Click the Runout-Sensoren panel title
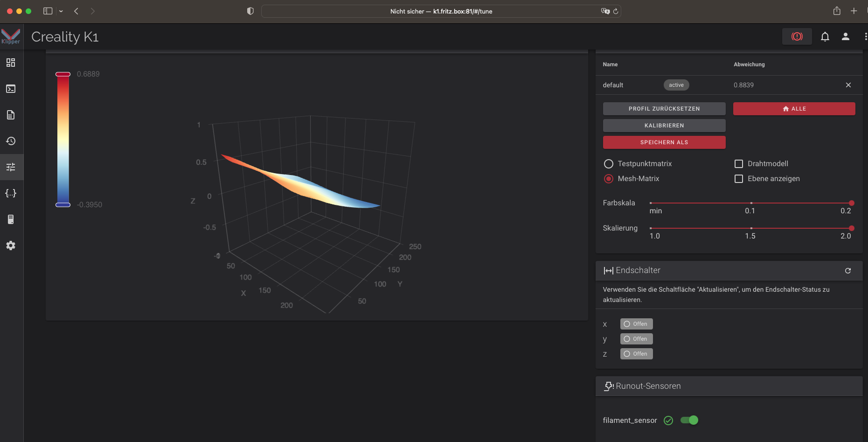The image size is (868, 442). (x=648, y=386)
